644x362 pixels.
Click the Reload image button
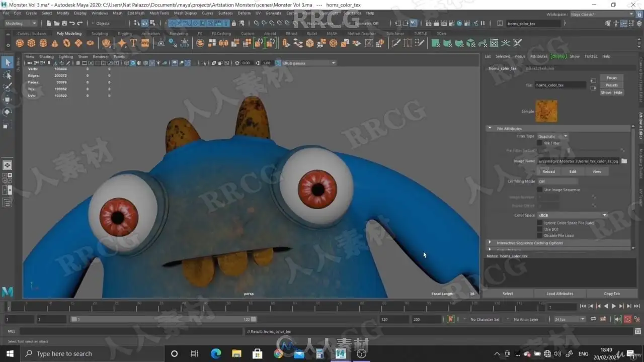tap(548, 171)
